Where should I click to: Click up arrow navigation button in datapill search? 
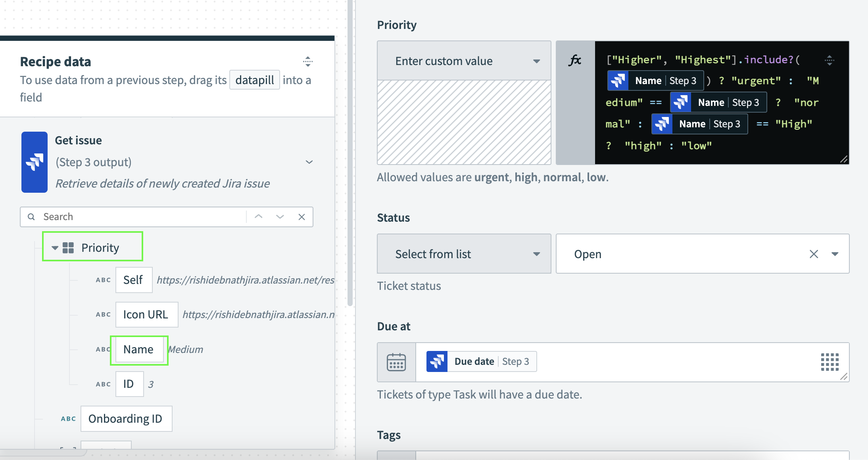click(x=258, y=217)
